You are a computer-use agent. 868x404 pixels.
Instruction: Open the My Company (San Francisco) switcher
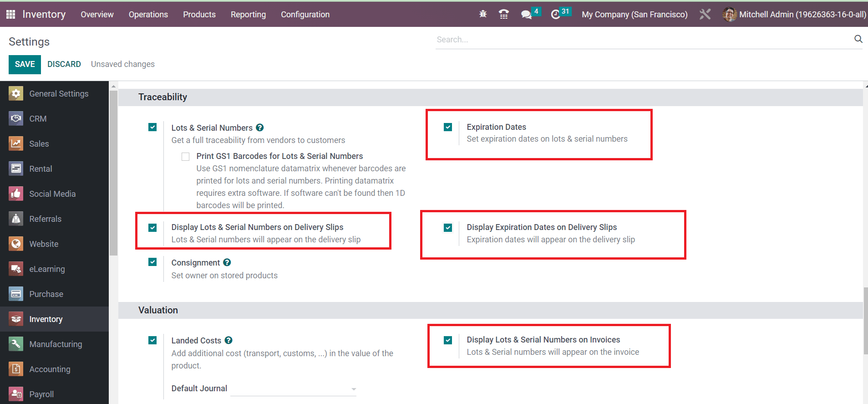tap(634, 15)
